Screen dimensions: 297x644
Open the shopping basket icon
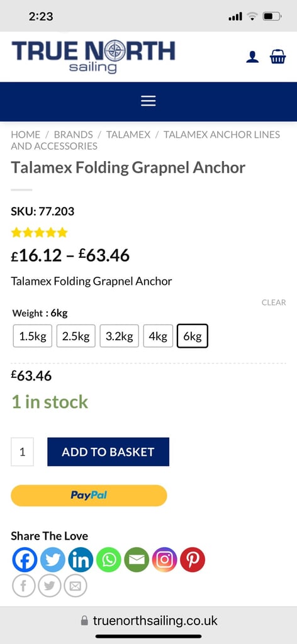(x=277, y=57)
